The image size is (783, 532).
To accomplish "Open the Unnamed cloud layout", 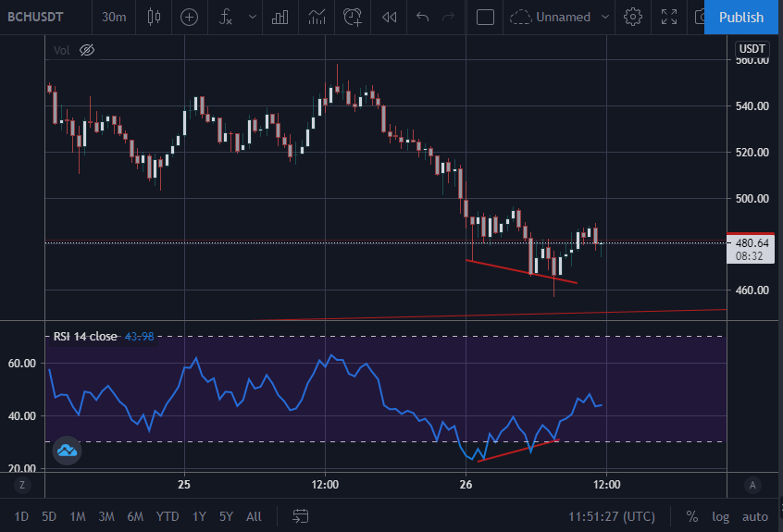I will (550, 18).
